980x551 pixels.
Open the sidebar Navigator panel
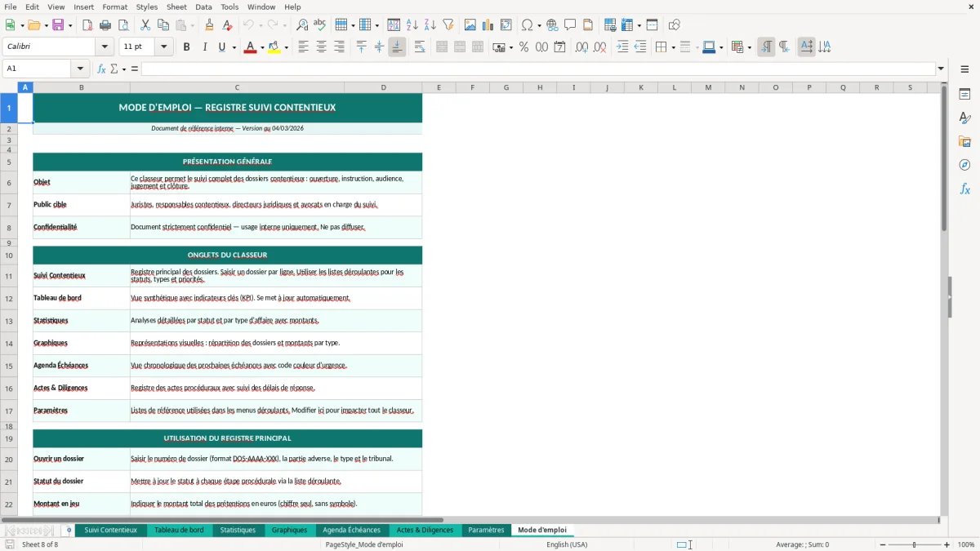(x=964, y=165)
